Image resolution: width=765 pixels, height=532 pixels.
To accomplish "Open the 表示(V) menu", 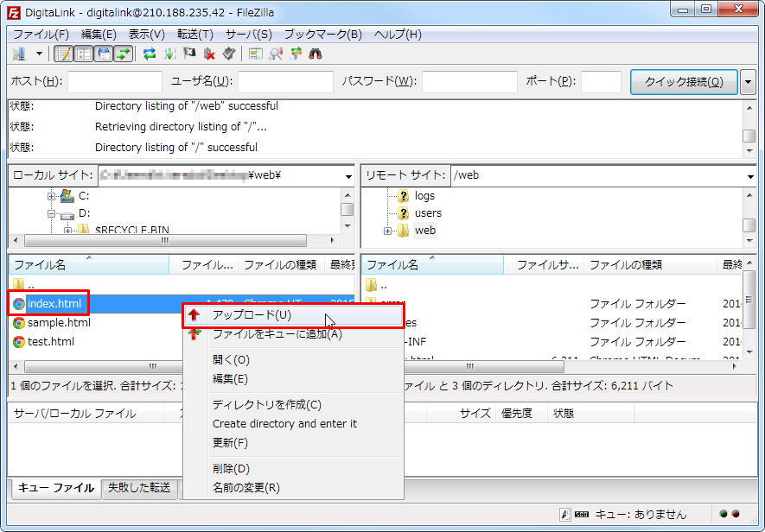I will [x=146, y=35].
